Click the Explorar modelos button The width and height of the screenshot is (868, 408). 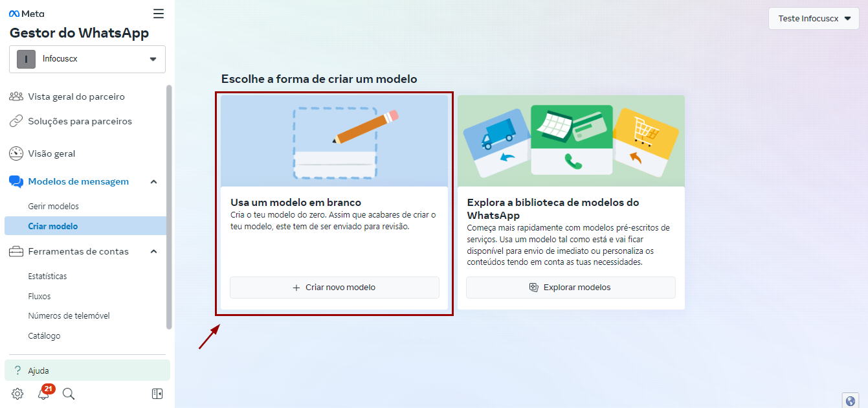pos(570,288)
